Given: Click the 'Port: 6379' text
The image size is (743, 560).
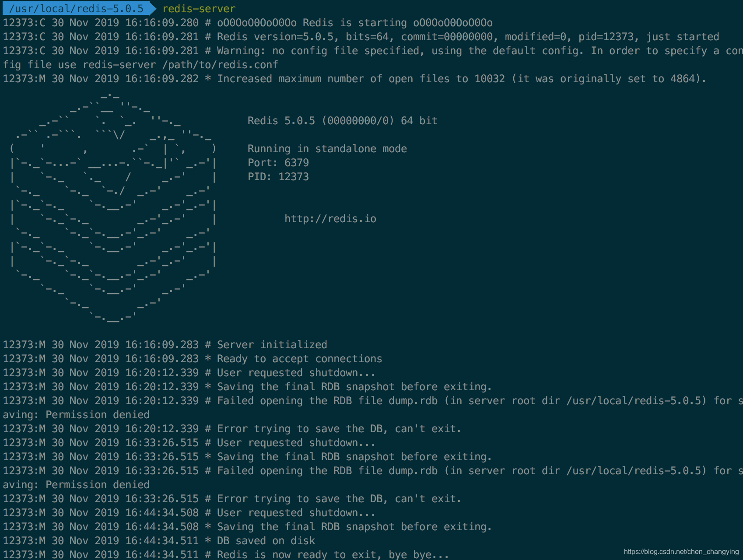Looking at the screenshot, I should click(278, 163).
